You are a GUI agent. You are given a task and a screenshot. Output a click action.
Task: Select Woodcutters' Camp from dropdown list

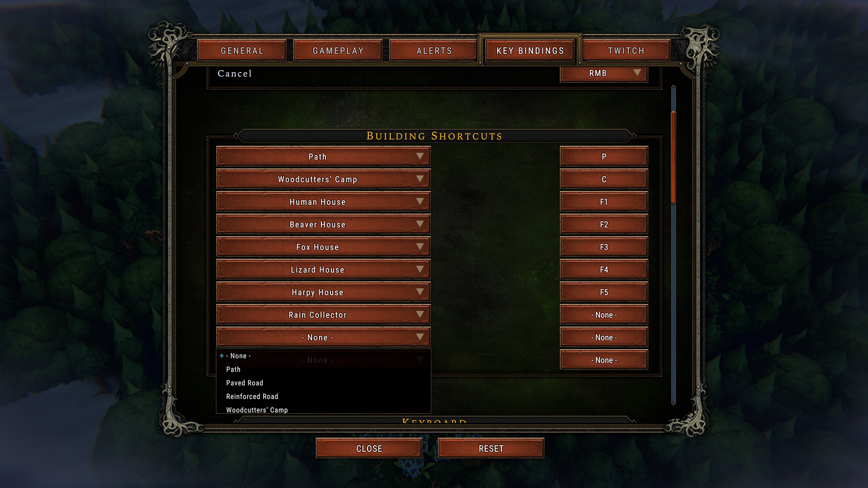(257, 409)
